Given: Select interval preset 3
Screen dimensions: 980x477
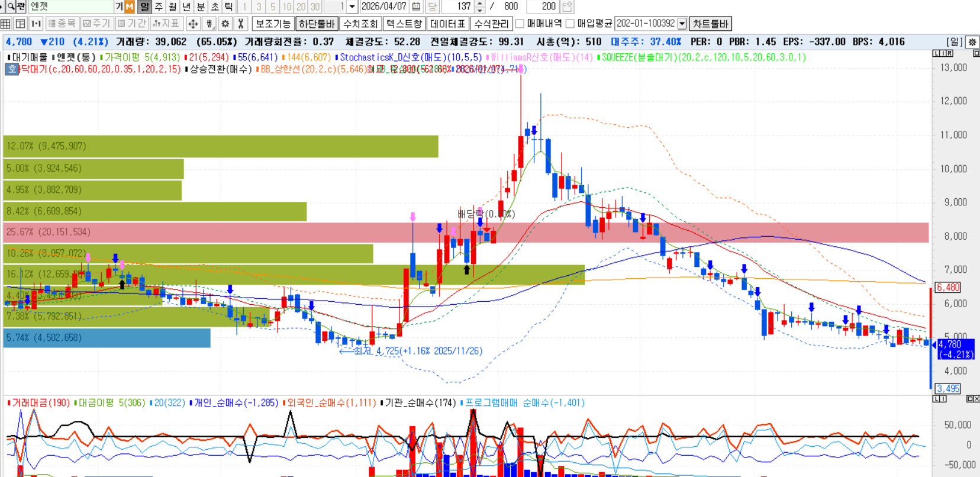Looking at the screenshot, I should [x=259, y=7].
